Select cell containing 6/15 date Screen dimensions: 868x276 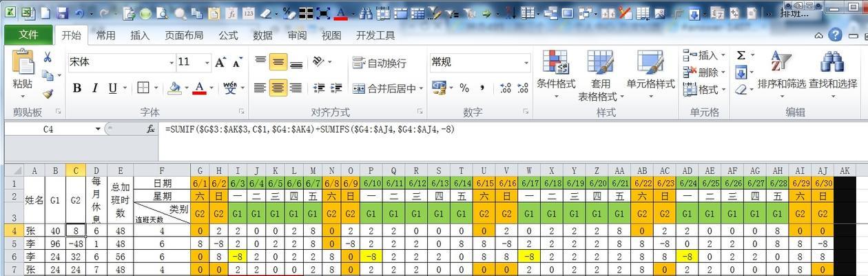click(x=485, y=183)
